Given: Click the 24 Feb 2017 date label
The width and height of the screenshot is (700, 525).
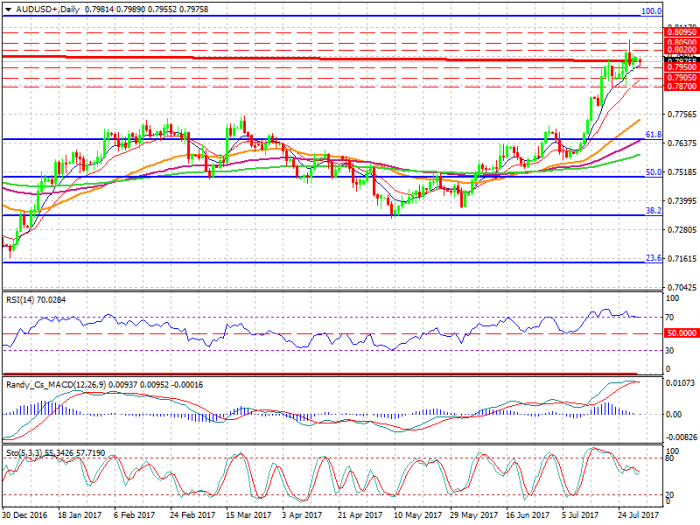Looking at the screenshot, I should 192,515.
